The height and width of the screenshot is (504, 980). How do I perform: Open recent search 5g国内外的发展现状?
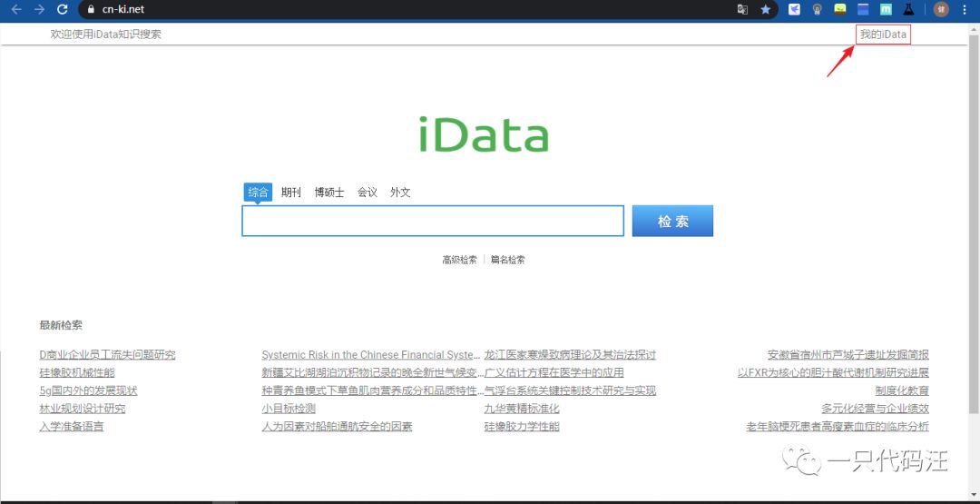point(88,391)
